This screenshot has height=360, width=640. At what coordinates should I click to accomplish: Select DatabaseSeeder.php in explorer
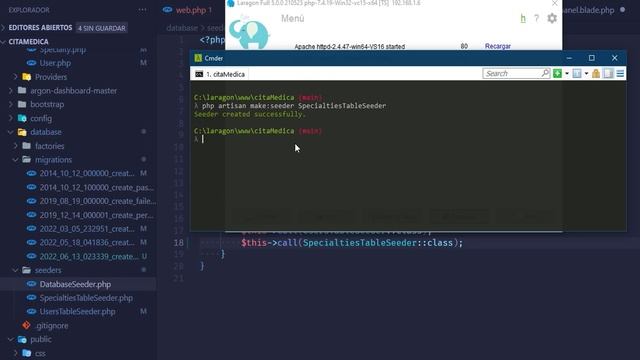pyautogui.click(x=75, y=284)
